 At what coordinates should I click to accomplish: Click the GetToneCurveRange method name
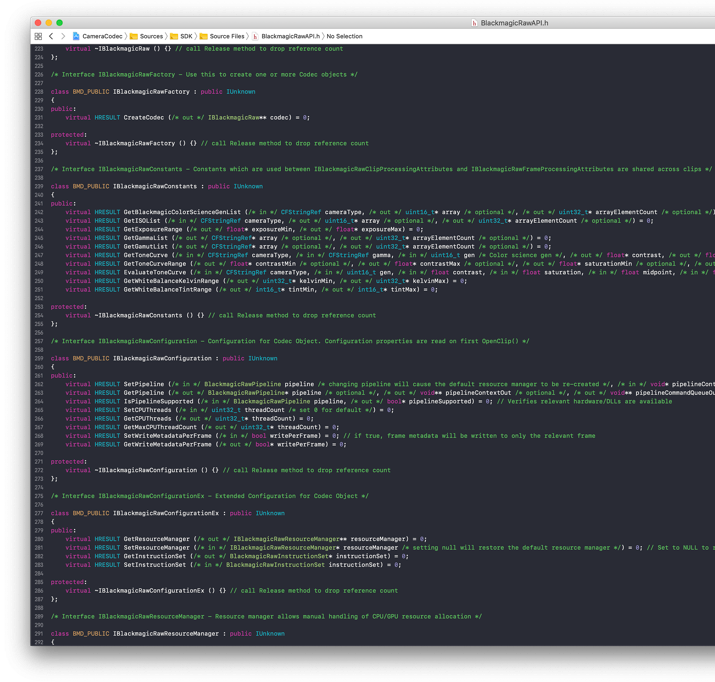coord(155,264)
